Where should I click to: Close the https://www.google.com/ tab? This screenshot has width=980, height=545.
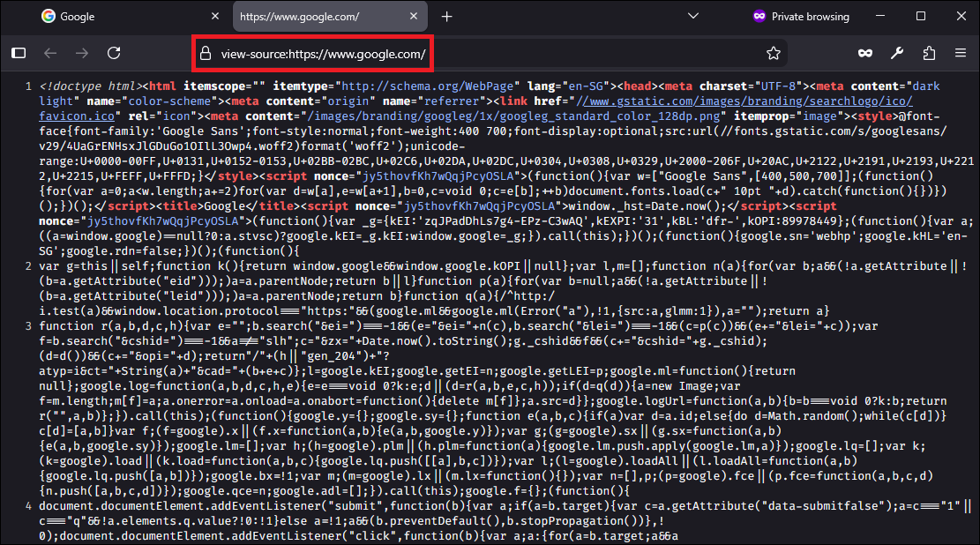pyautogui.click(x=413, y=16)
